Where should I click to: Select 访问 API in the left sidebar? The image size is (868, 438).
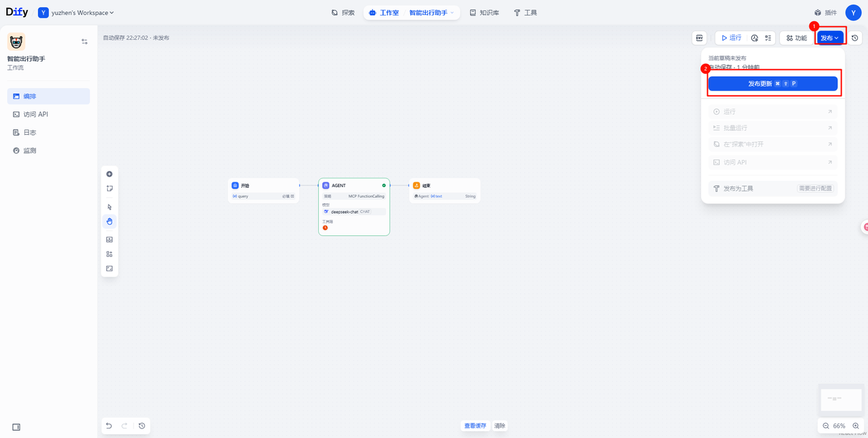click(35, 115)
